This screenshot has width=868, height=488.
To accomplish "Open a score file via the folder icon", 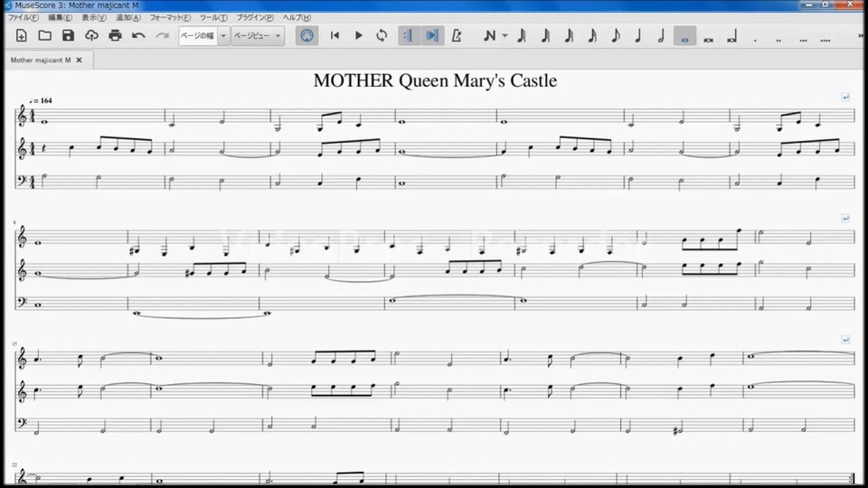I will point(45,36).
